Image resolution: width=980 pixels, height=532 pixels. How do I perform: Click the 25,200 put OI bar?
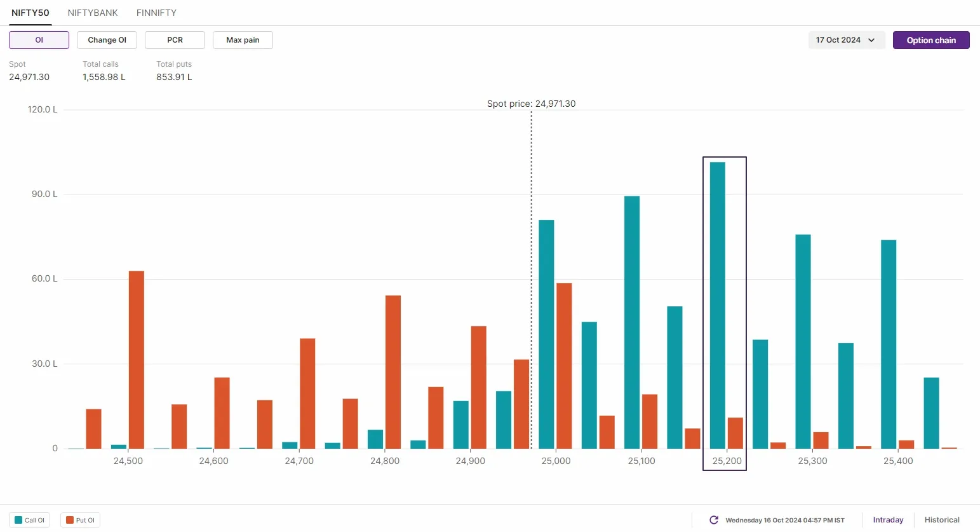(x=735, y=433)
